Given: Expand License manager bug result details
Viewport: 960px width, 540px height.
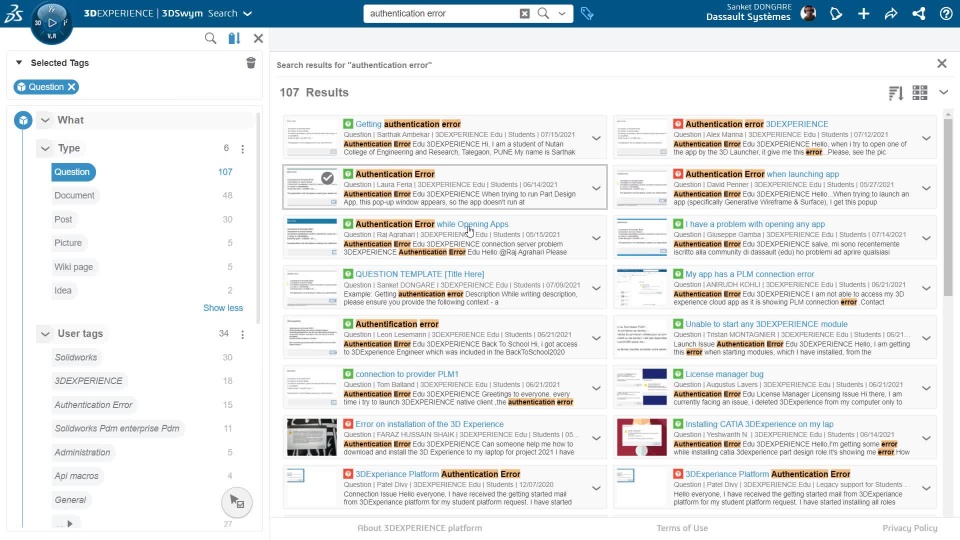Looking at the screenshot, I should pos(926,388).
